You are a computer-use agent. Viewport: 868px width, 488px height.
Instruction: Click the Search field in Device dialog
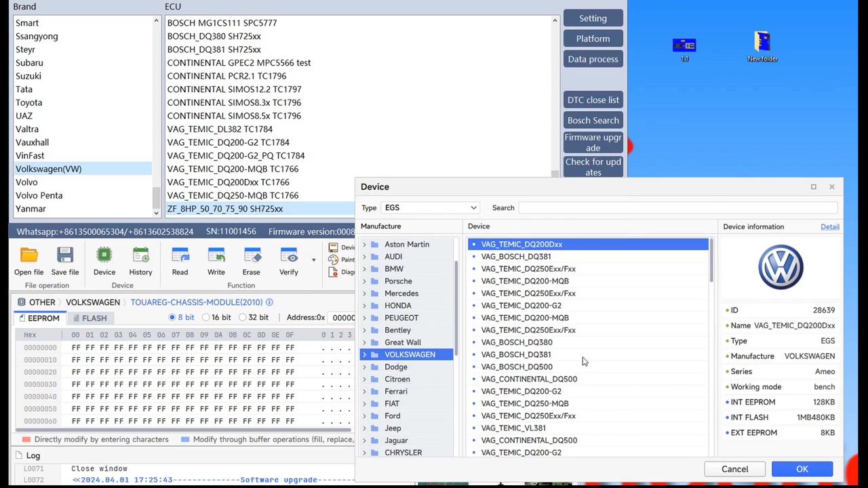coord(678,208)
